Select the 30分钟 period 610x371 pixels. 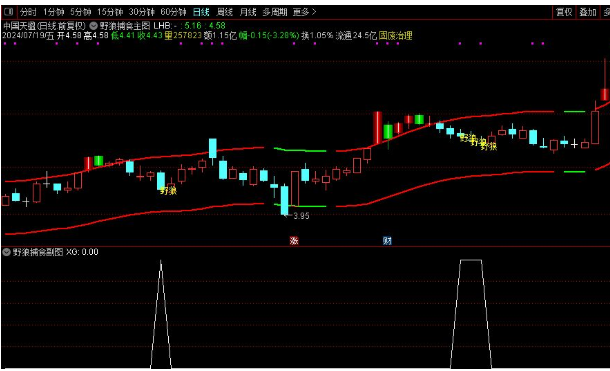(142, 12)
